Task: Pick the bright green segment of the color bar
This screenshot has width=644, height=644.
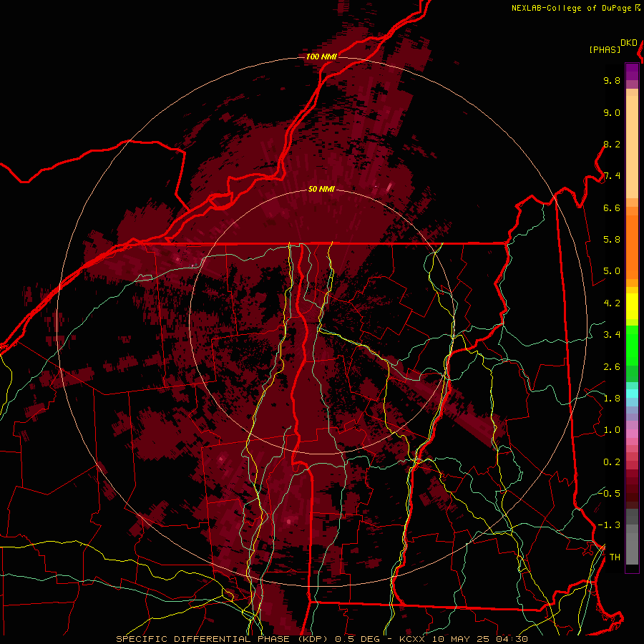Action: coord(632,344)
